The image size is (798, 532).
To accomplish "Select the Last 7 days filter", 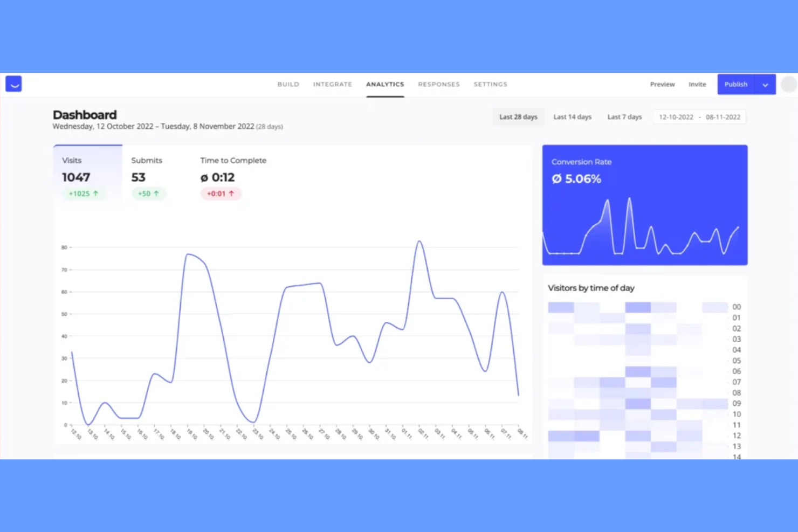I will tap(625, 117).
